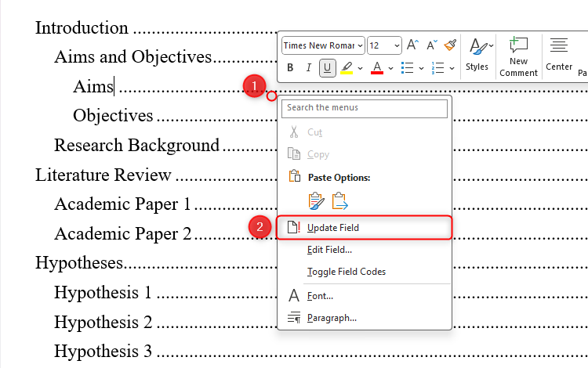The image size is (588, 368).
Task: Insert a New Comment
Action: coord(518,54)
